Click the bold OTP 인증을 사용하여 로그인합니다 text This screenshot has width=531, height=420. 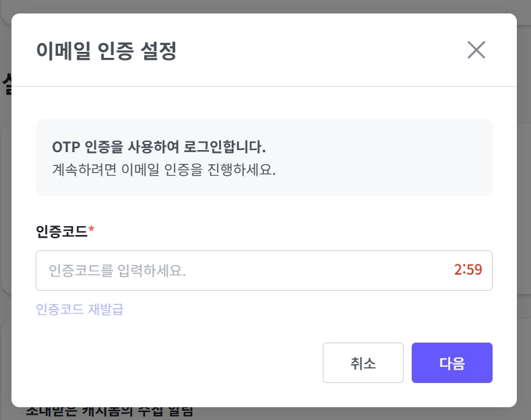(159, 147)
